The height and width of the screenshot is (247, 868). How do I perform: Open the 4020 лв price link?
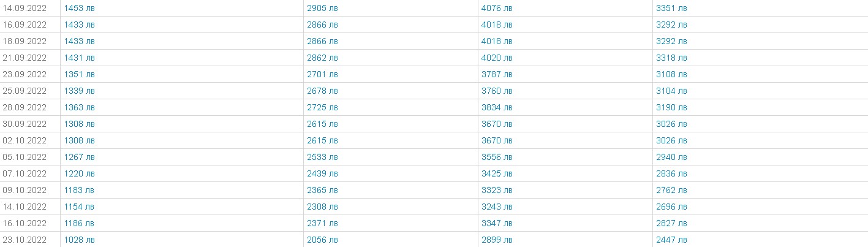(497, 58)
